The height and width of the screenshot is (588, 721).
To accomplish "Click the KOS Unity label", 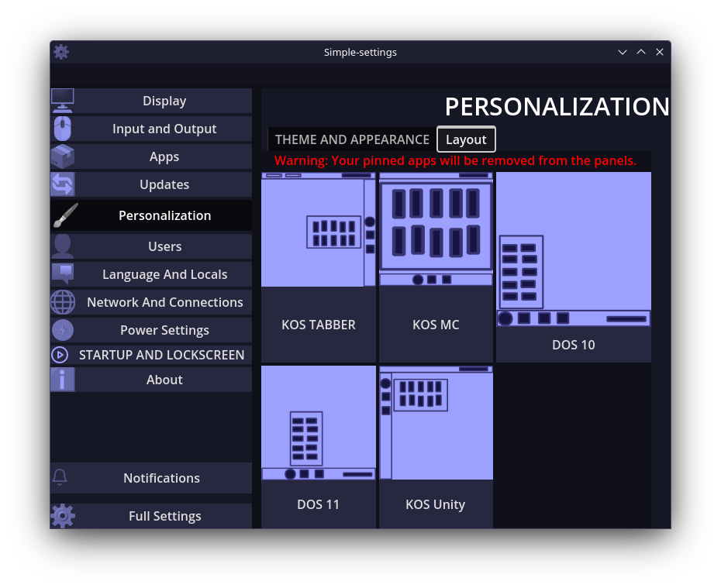I will tap(436, 504).
